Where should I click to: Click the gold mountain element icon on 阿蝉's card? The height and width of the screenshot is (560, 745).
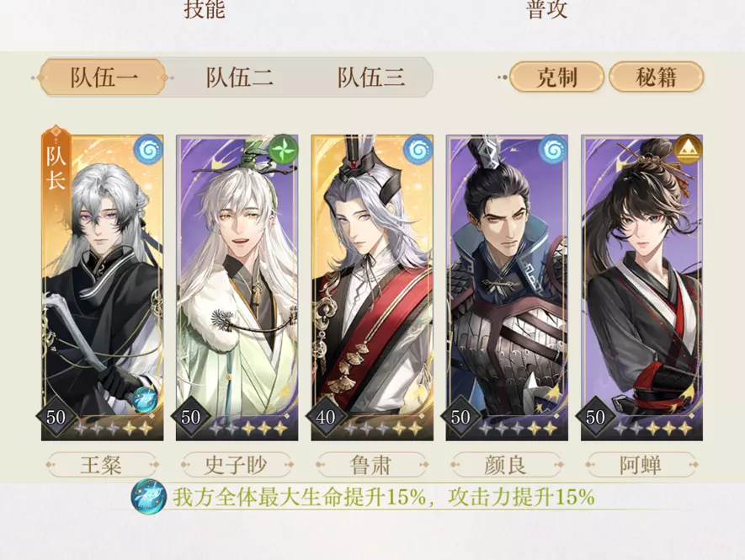(x=688, y=149)
